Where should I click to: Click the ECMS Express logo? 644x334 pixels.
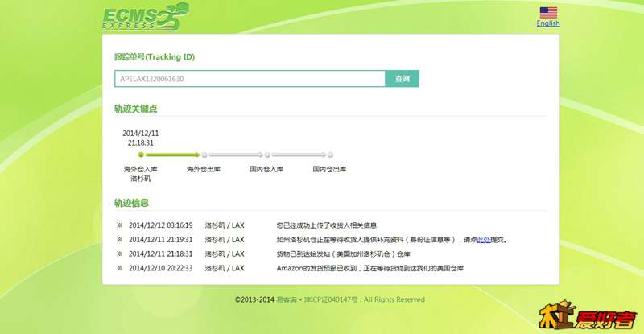(x=146, y=17)
